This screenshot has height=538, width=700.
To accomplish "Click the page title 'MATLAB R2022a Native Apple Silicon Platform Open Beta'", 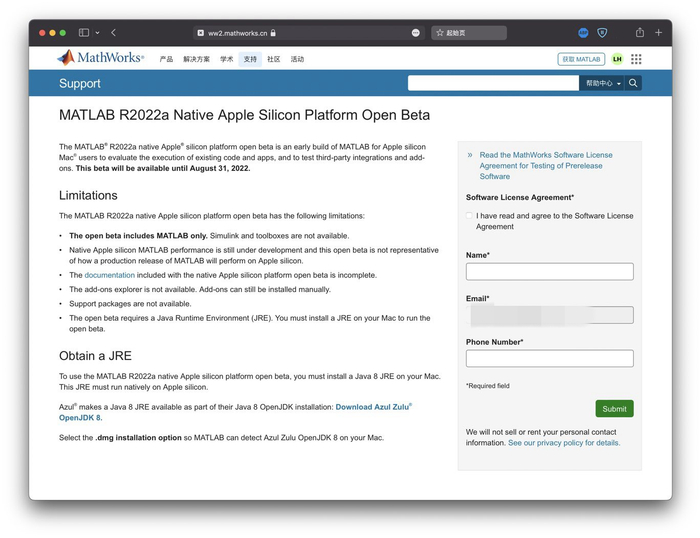I will pos(244,115).
